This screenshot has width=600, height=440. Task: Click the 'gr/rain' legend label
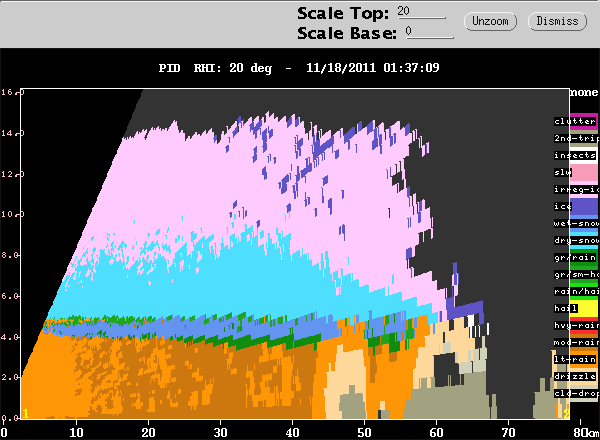coord(575,257)
